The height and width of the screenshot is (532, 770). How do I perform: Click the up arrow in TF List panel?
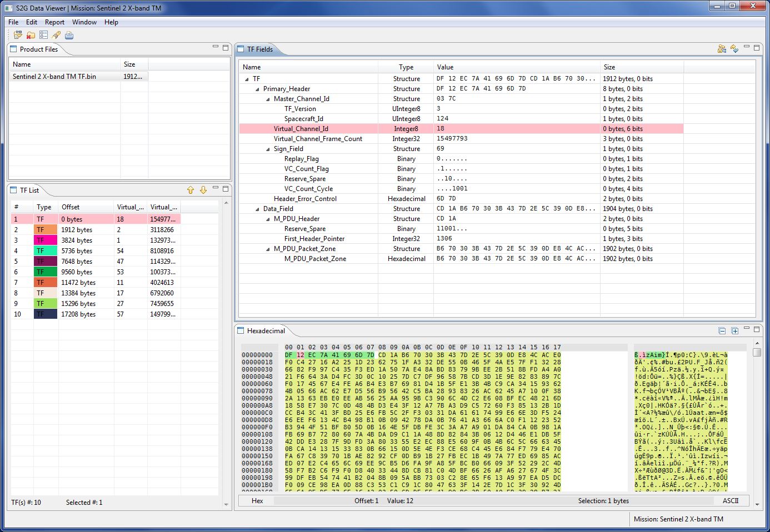pos(191,190)
